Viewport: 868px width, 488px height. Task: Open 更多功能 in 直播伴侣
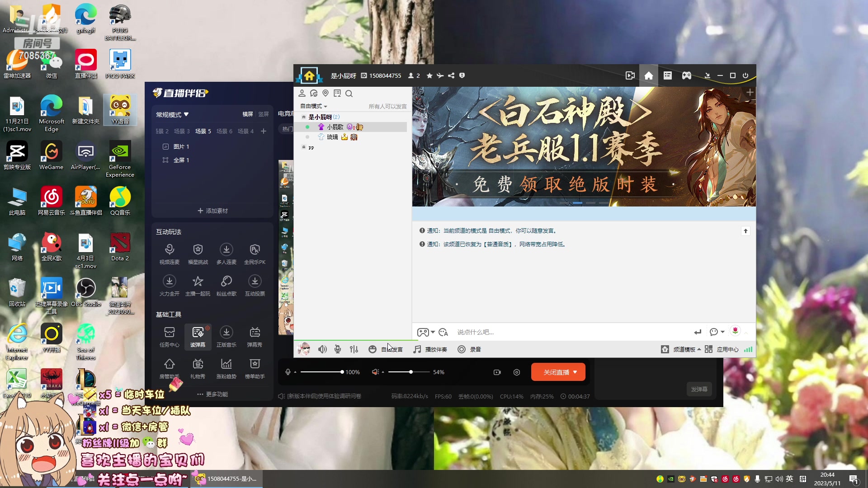(212, 394)
